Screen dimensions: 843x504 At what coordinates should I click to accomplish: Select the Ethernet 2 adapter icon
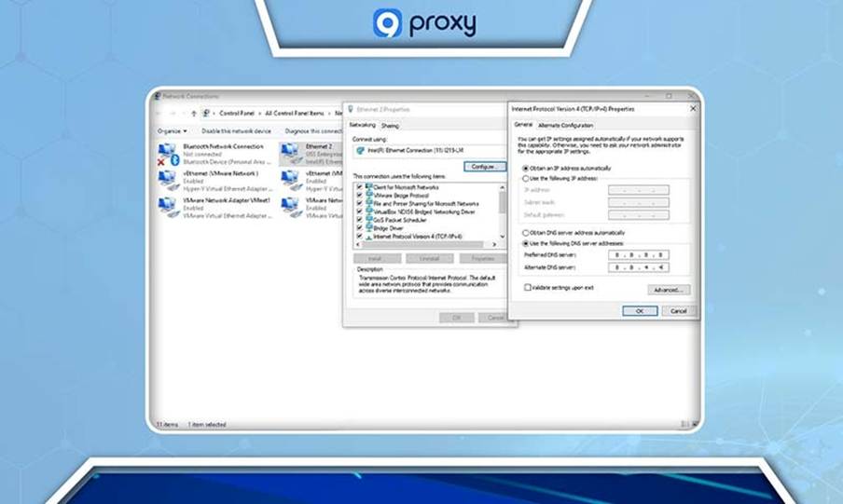[291, 154]
